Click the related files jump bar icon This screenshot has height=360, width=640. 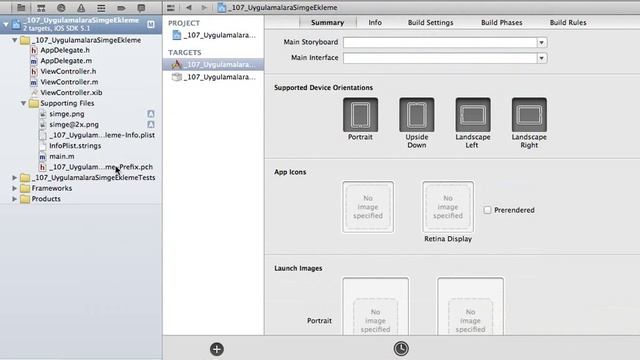[x=171, y=7]
